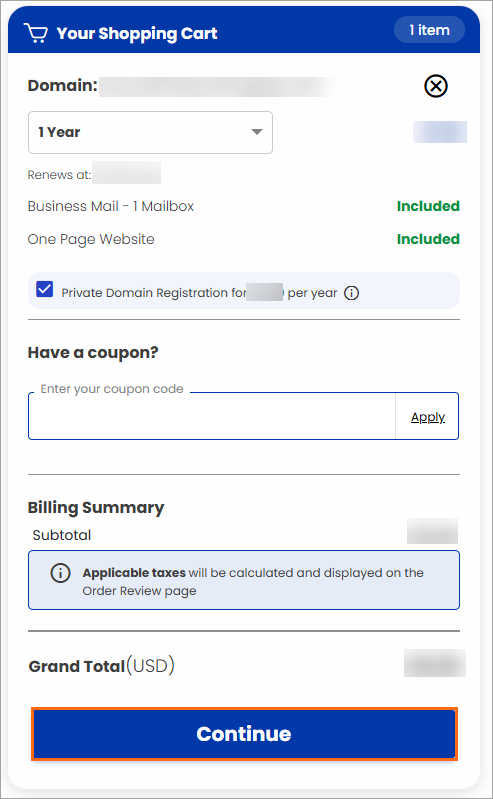Focus the coupon code input field
Image resolution: width=493 pixels, height=799 pixels.
point(212,416)
